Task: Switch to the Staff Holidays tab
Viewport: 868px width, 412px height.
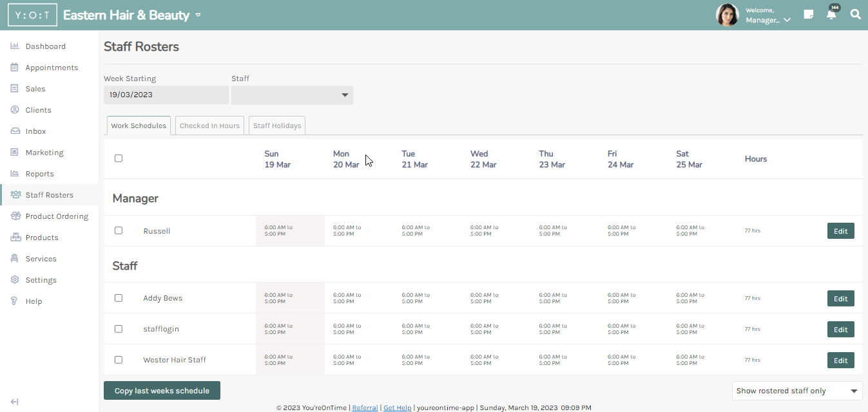Action: pyautogui.click(x=277, y=126)
